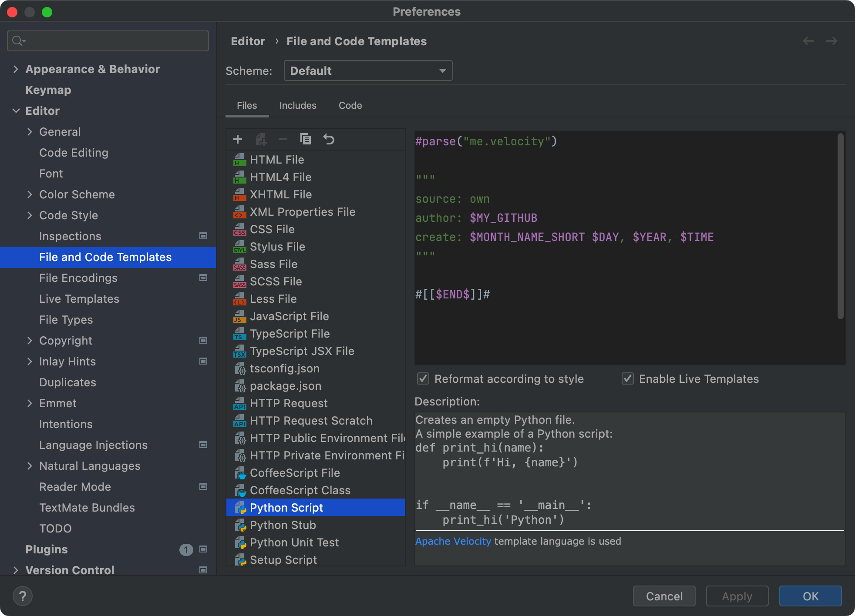Collapse the Editor tree node
Viewport: 855px width, 616px height.
coord(16,111)
